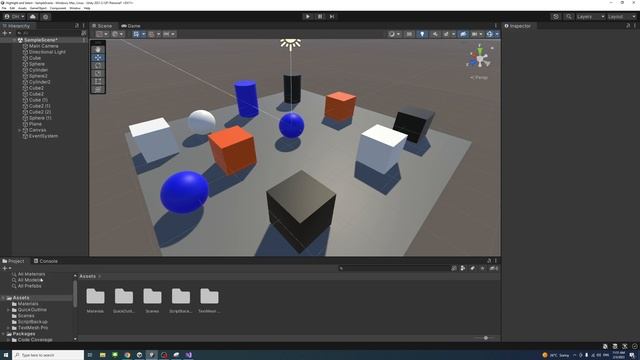Adjust the asset icon size slider
This screenshot has height=360, width=640.
click(x=485, y=338)
